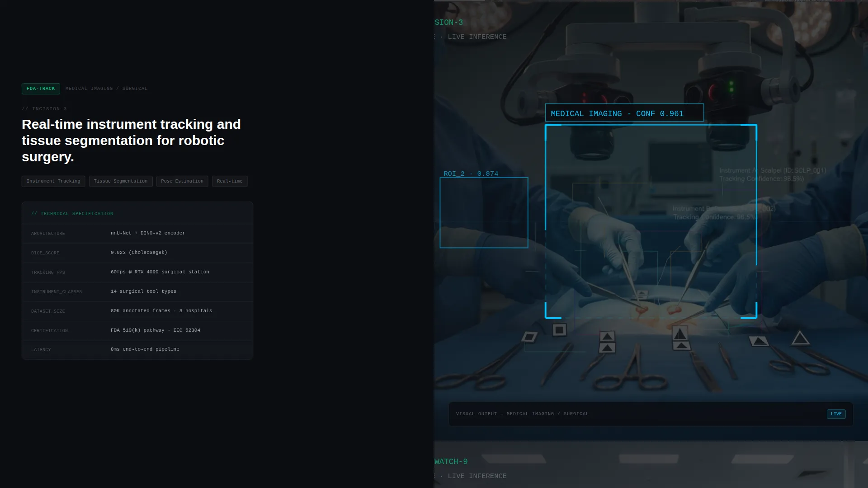The height and width of the screenshot is (488, 868).
Task: Click the 8ms end-to-end pipeline value
Action: pyautogui.click(x=145, y=349)
